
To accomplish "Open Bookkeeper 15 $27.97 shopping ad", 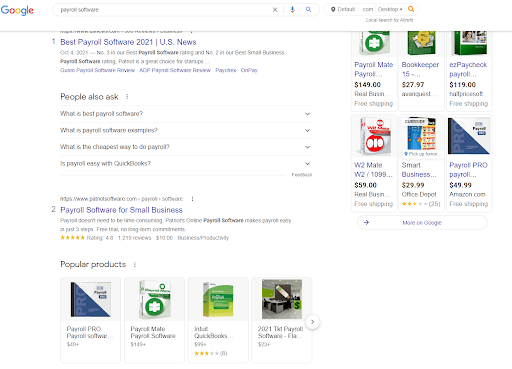I will 421,70.
